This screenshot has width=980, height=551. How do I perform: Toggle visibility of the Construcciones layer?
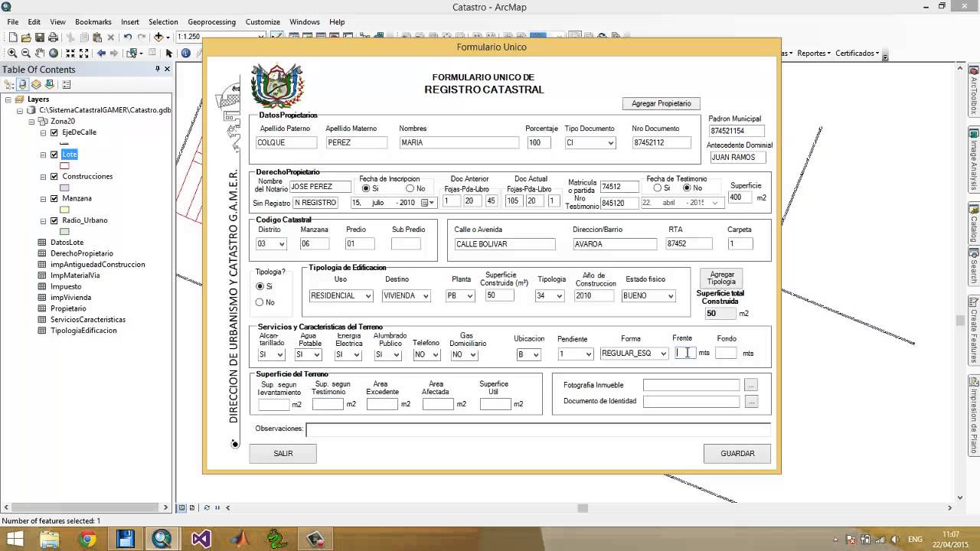click(54, 177)
